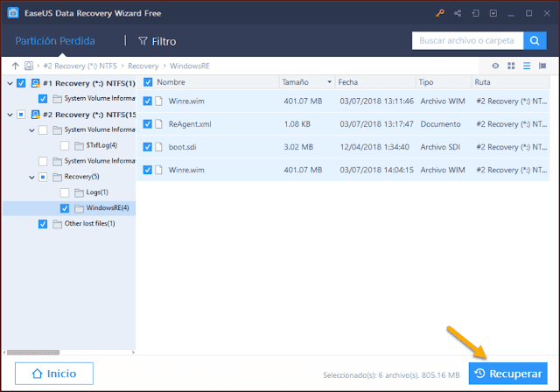Click the import scan status icon

coord(475,13)
